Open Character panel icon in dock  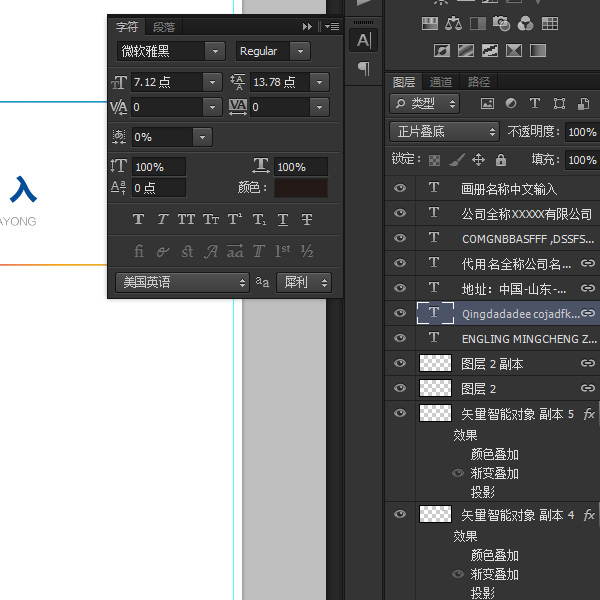point(364,40)
